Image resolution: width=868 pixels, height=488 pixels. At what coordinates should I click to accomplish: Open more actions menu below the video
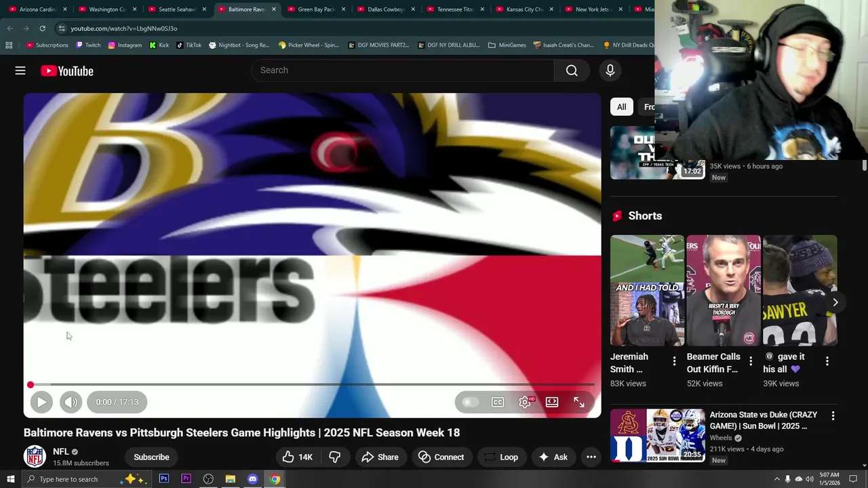coord(591,457)
